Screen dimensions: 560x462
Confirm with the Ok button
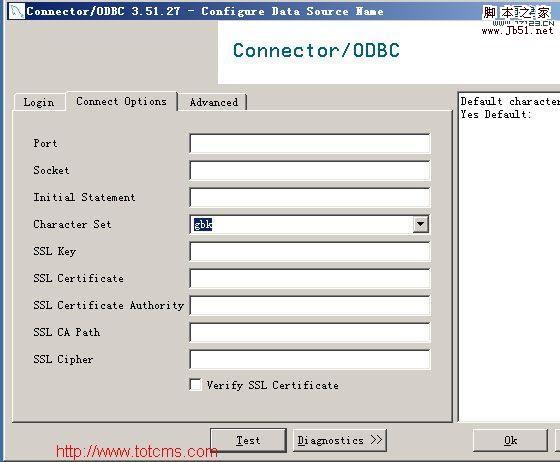(x=510, y=440)
